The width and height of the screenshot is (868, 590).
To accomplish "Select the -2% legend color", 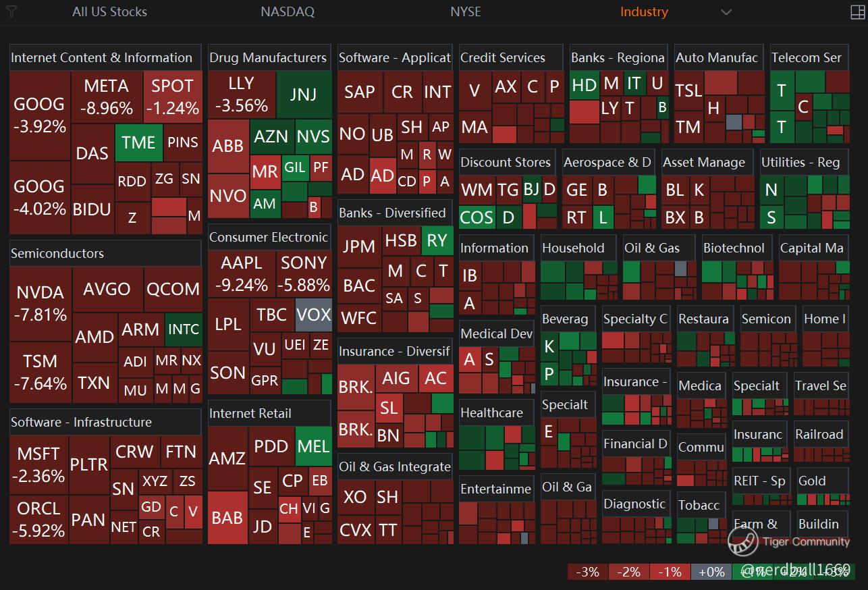I will tap(629, 572).
